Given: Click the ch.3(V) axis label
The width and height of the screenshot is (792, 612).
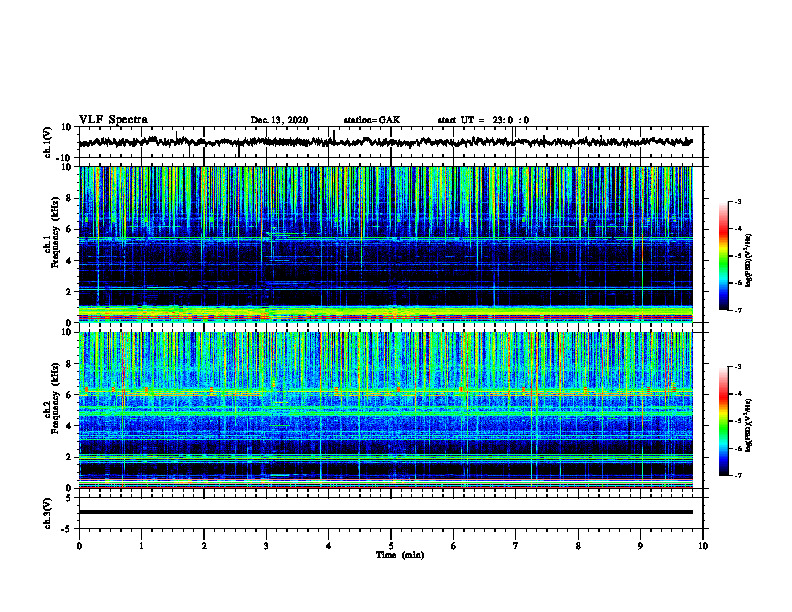Looking at the screenshot, I should (48, 513).
